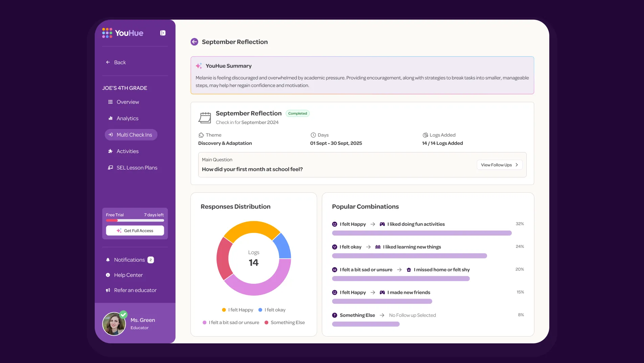Click 'Discovery & Adaptation' theme value
Viewport: 644px width, 363px height.
click(x=225, y=143)
